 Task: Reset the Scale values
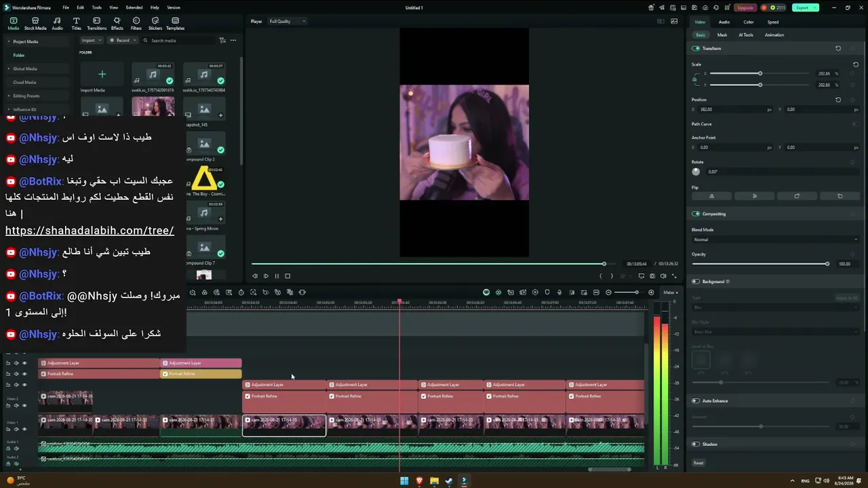(856, 64)
